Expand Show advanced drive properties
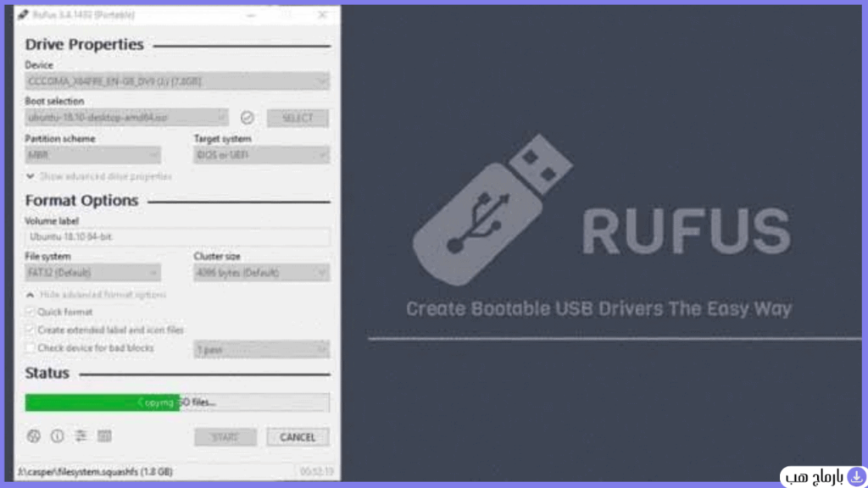 (x=99, y=176)
